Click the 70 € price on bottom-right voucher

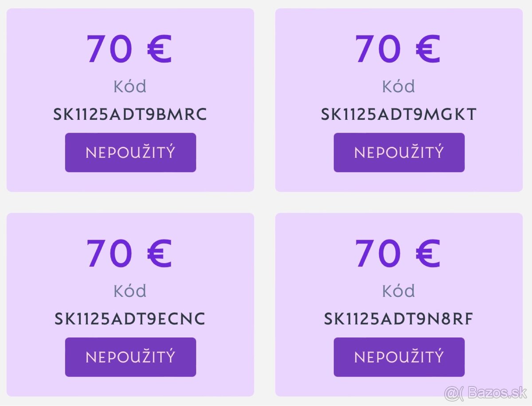pos(399,252)
